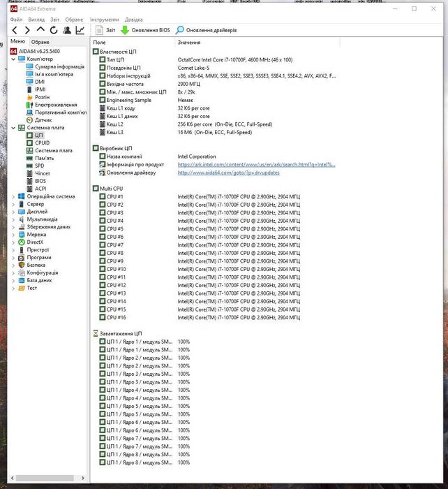Go back with the left arrow icon
The height and width of the screenshot is (489, 448).
point(15,30)
